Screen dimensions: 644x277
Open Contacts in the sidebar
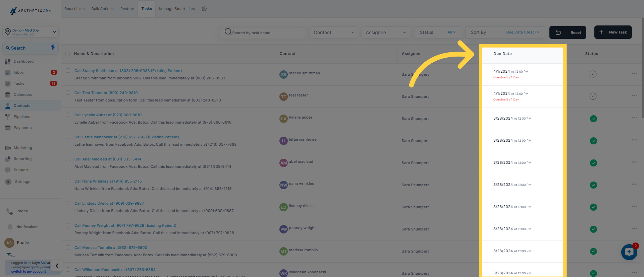22,106
